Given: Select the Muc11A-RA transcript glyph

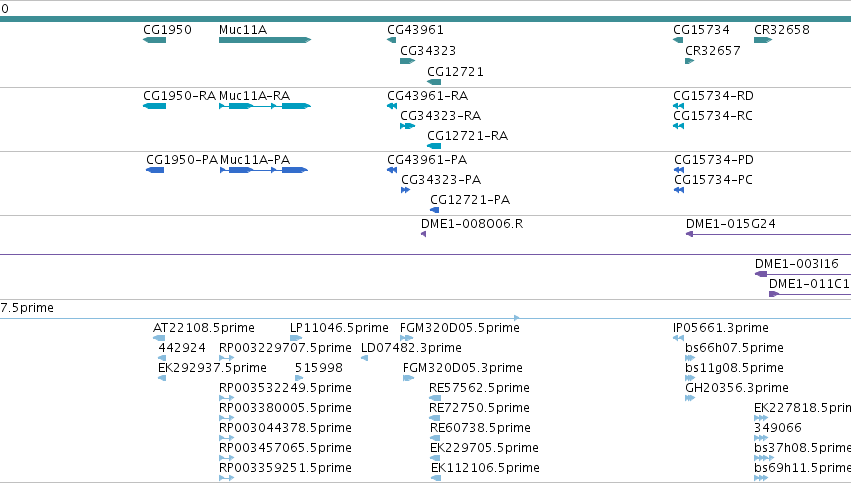Looking at the screenshot, I should click(265, 106).
